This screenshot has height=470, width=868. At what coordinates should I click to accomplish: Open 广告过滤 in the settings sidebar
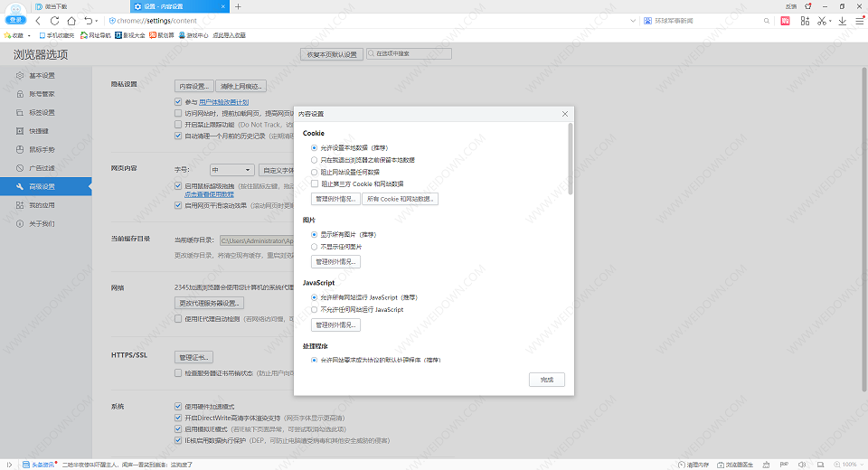pos(42,168)
